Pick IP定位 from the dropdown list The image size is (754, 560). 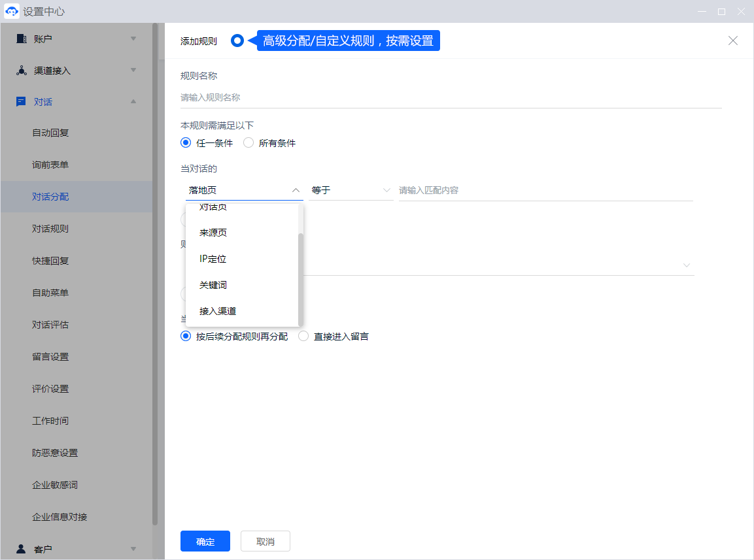[x=242, y=259]
